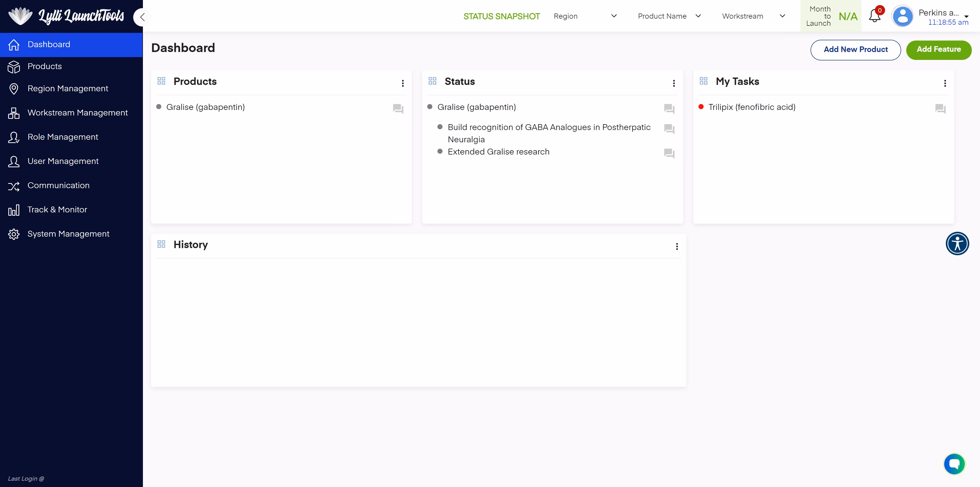The width and height of the screenshot is (980, 487).
Task: Go to Track & Monitor in sidebar
Action: pos(57,210)
